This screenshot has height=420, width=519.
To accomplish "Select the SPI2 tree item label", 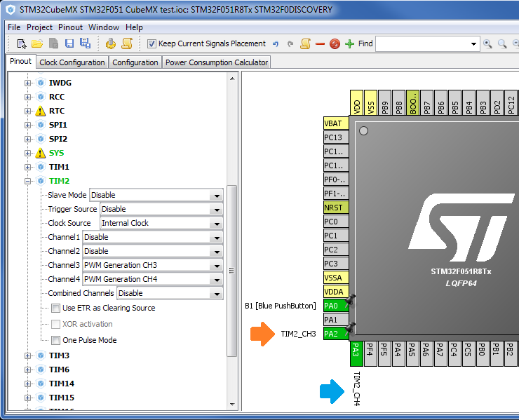I will coord(58,139).
